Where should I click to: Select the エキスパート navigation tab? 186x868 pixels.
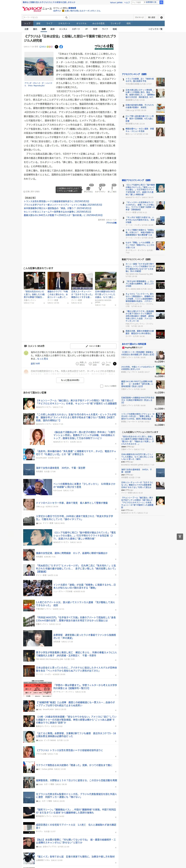(x=64, y=24)
